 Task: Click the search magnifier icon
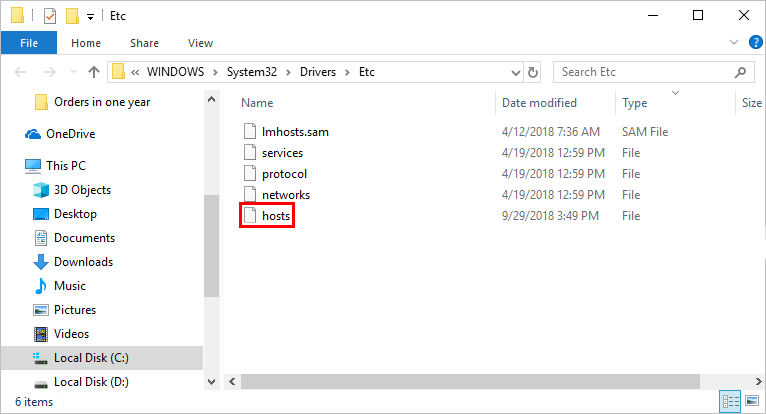pos(741,72)
